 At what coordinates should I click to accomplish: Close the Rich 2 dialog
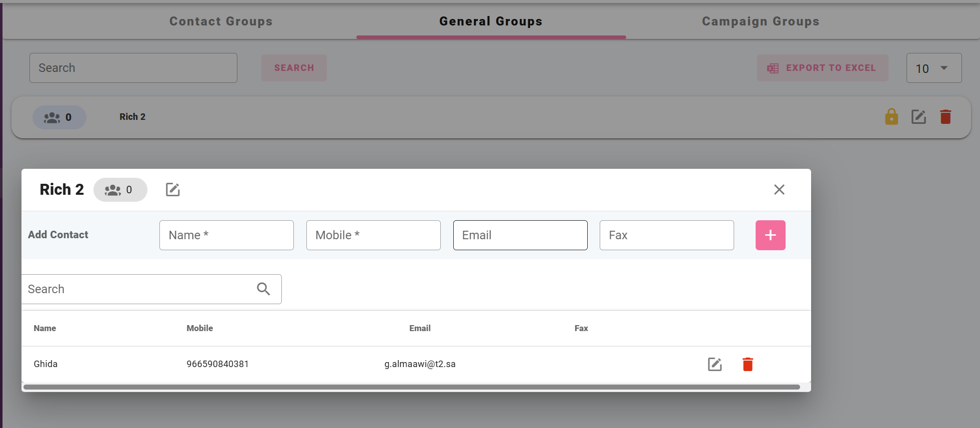pyautogui.click(x=779, y=190)
